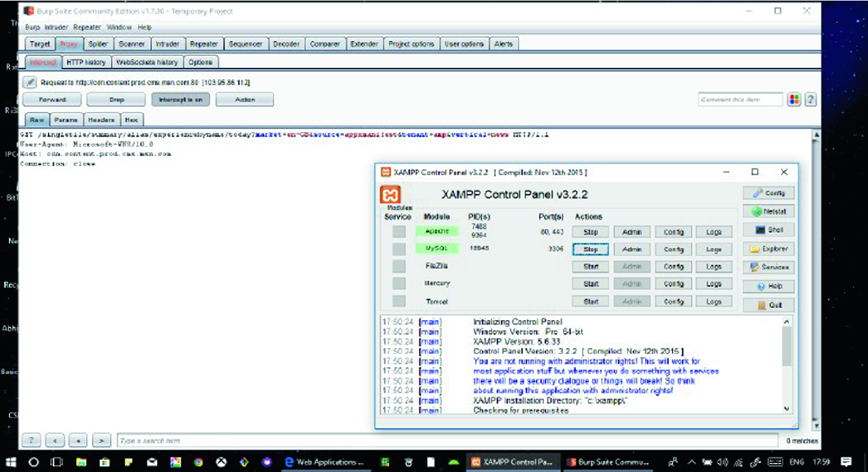
Task: Open Admin for the MySQL module
Action: click(632, 249)
